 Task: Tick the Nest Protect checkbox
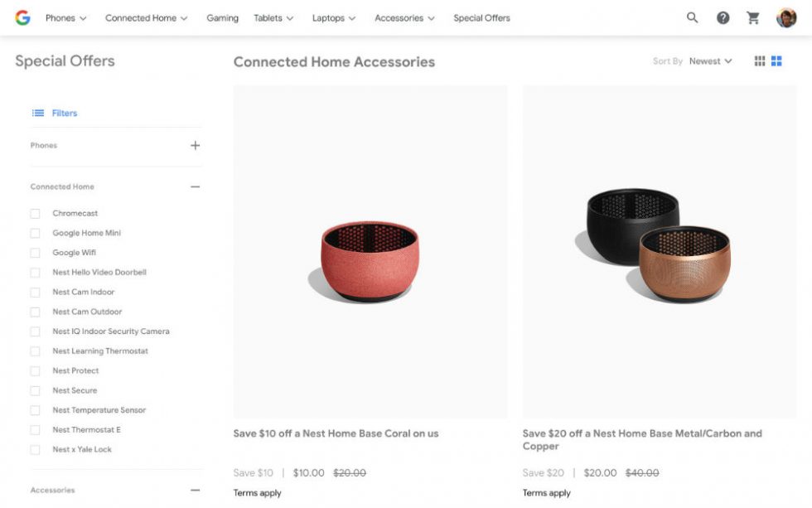(35, 371)
